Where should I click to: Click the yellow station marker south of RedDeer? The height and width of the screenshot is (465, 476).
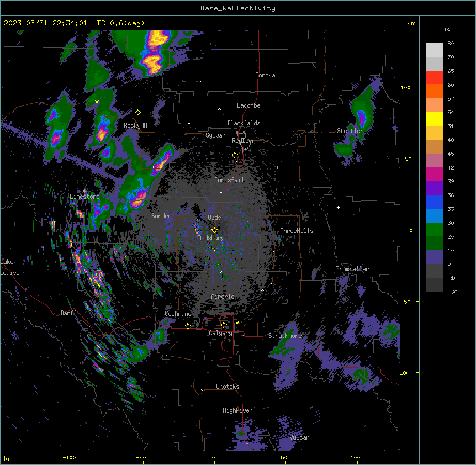(x=235, y=155)
